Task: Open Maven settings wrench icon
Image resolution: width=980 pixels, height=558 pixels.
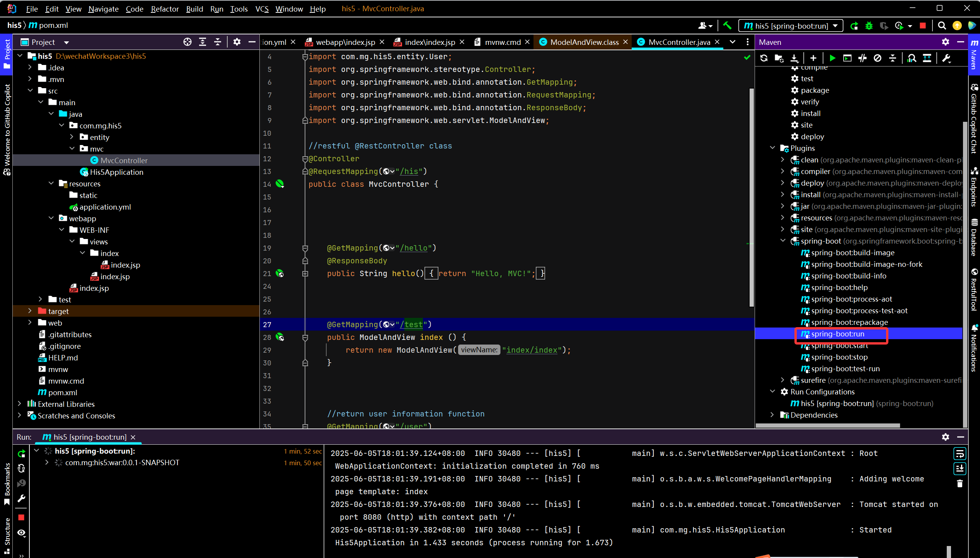Action: tap(946, 58)
